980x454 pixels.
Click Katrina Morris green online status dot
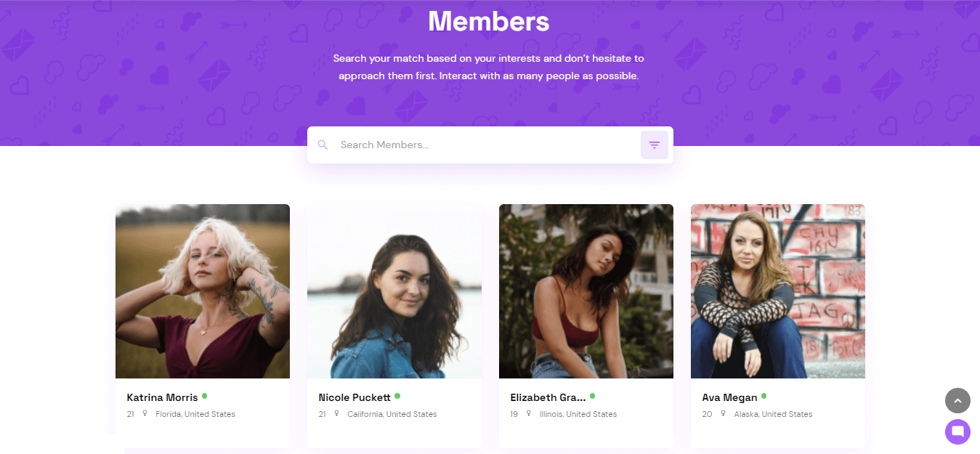[x=205, y=396]
